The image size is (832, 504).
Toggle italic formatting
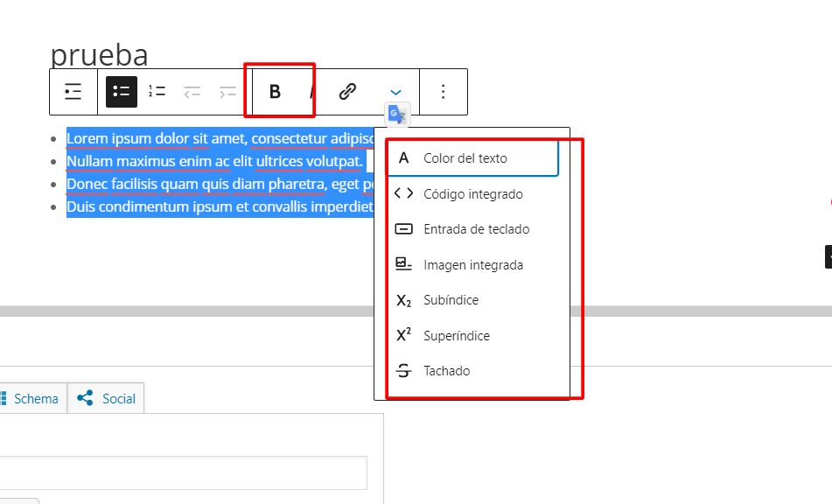311,92
